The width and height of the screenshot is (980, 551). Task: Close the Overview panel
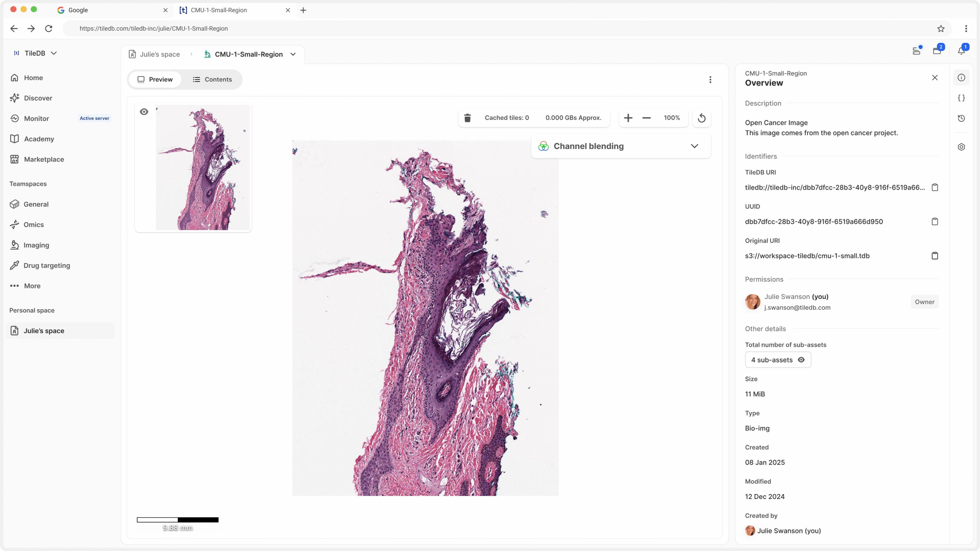pos(935,78)
